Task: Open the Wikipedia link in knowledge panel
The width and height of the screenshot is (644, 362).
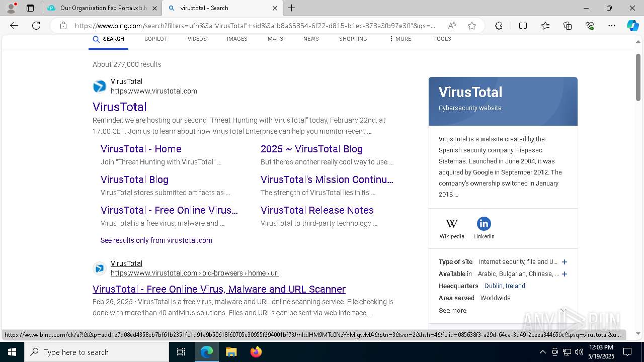Action: pyautogui.click(x=452, y=228)
